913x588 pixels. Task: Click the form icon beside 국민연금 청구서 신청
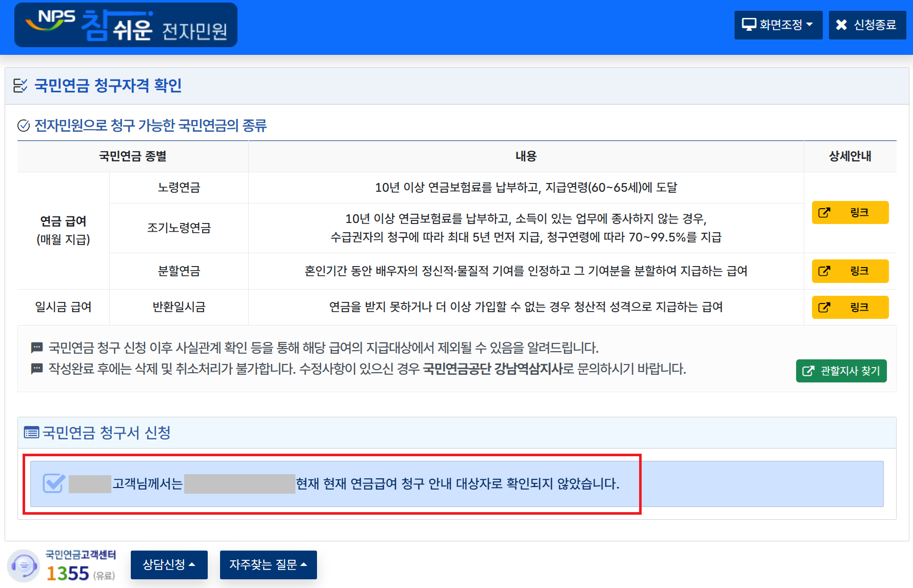(31, 432)
